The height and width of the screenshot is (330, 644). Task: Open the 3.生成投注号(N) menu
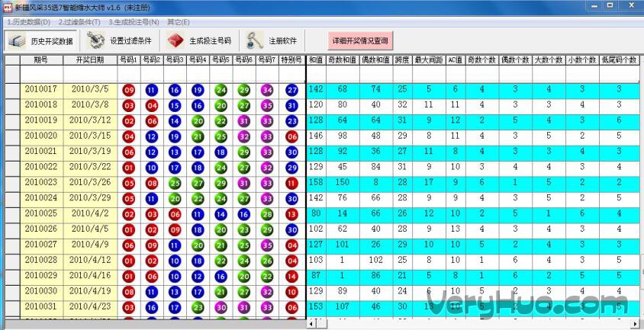134,22
